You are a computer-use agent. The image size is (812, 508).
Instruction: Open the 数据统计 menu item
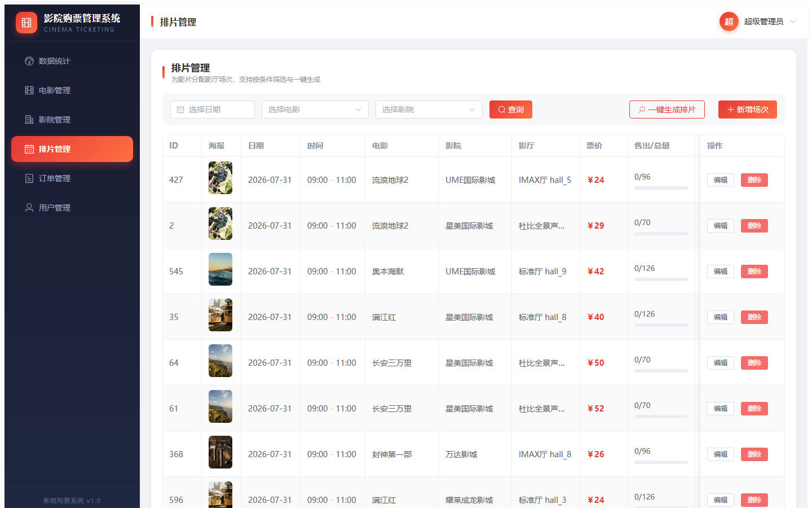pyautogui.click(x=72, y=61)
